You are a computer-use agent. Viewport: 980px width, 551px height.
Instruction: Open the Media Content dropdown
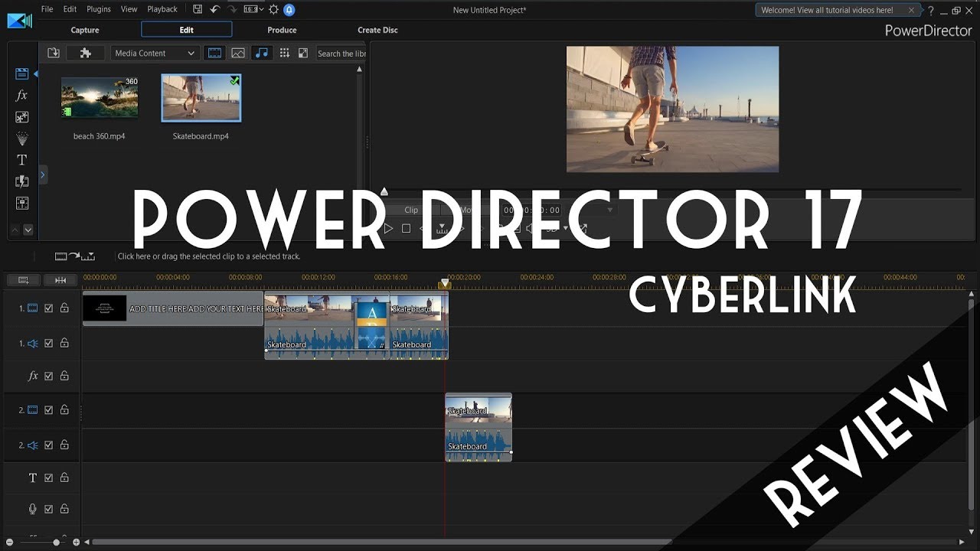155,53
